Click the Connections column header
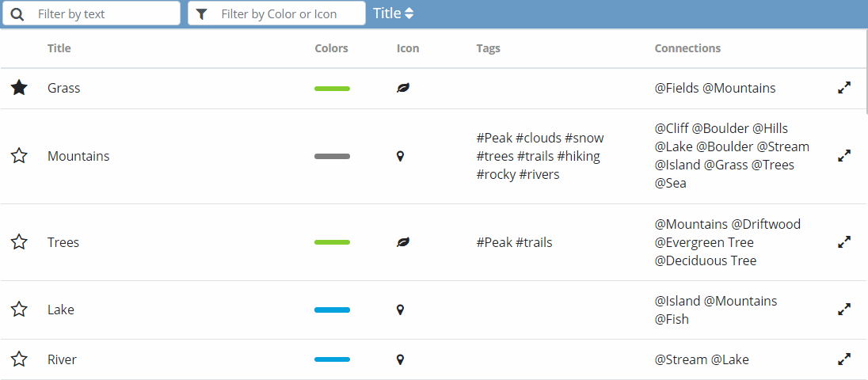 (687, 48)
